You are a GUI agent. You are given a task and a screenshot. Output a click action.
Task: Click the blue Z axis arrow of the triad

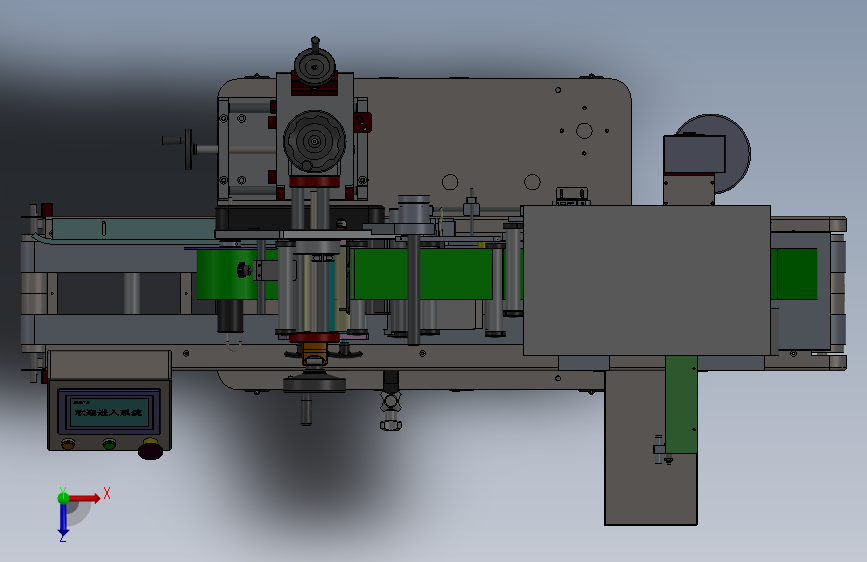[x=63, y=520]
